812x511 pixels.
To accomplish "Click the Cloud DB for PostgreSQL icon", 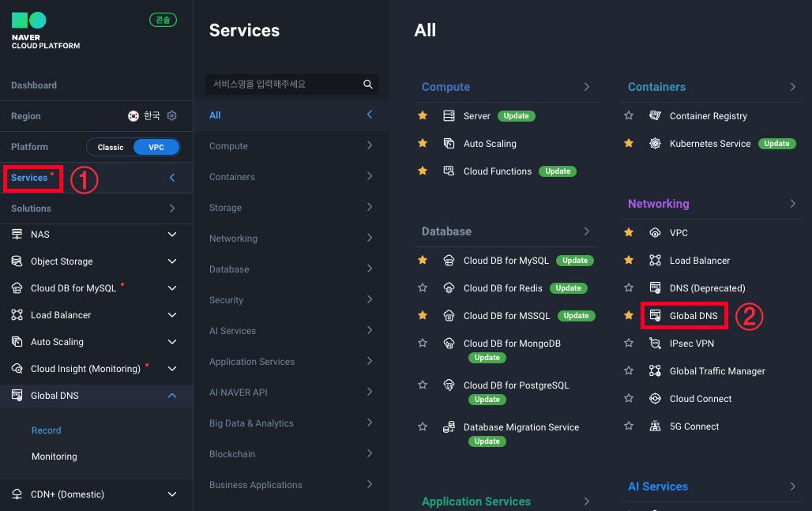I will [449, 385].
